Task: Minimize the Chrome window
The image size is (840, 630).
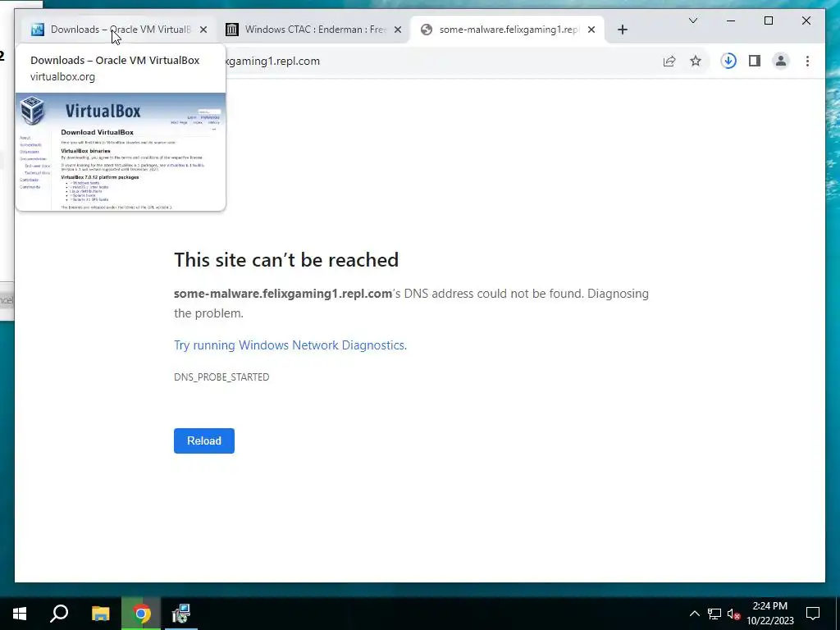Action: pos(731,21)
